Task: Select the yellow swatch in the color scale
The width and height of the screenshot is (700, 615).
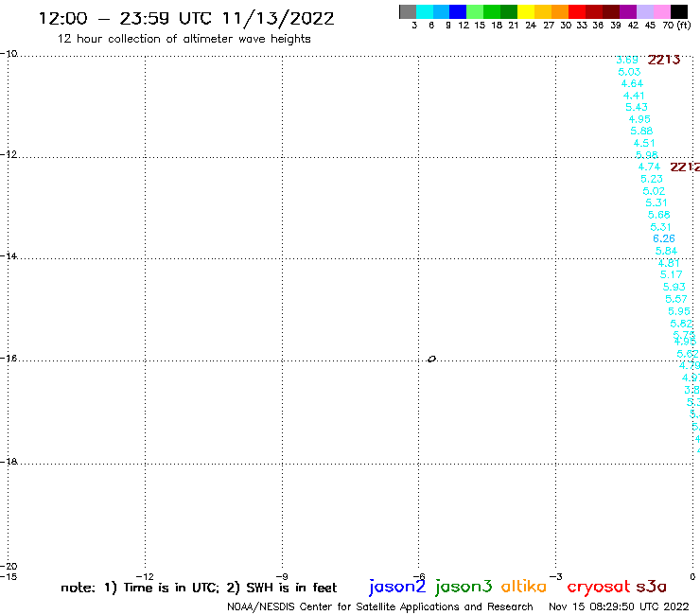Action: coord(526,11)
